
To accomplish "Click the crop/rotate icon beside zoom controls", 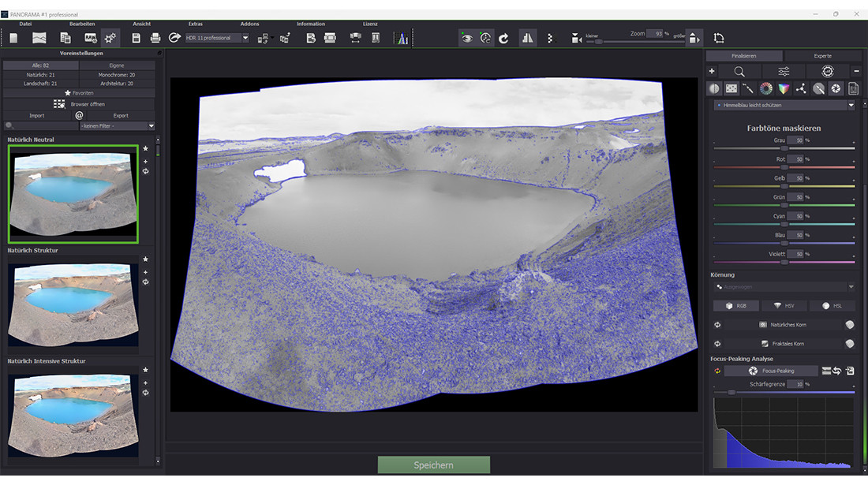I will pos(719,38).
